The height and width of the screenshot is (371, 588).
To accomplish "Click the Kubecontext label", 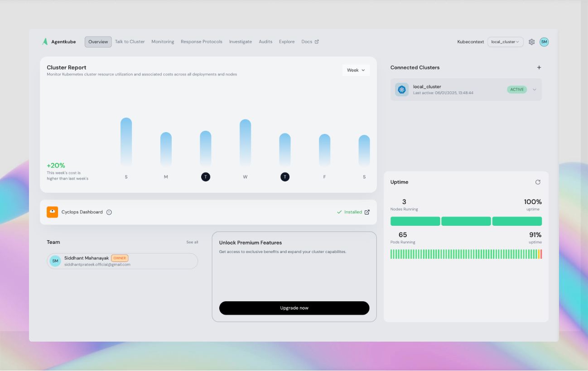I will click(x=471, y=42).
